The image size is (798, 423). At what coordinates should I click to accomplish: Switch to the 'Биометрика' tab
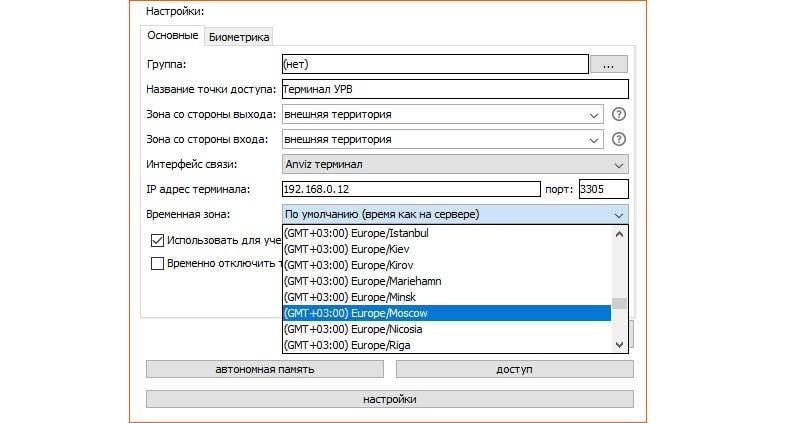click(239, 37)
